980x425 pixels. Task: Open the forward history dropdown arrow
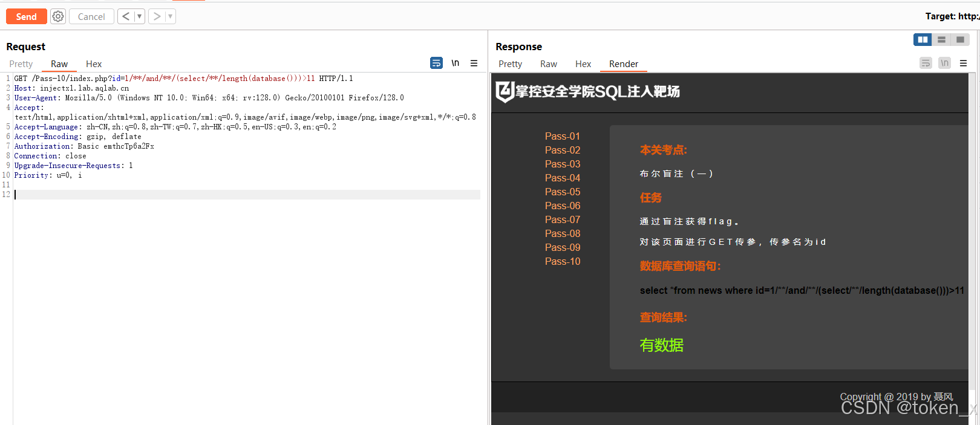point(170,16)
